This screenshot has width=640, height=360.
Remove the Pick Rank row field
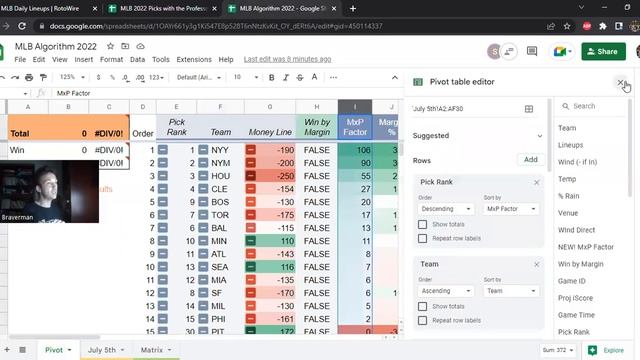[x=537, y=182]
